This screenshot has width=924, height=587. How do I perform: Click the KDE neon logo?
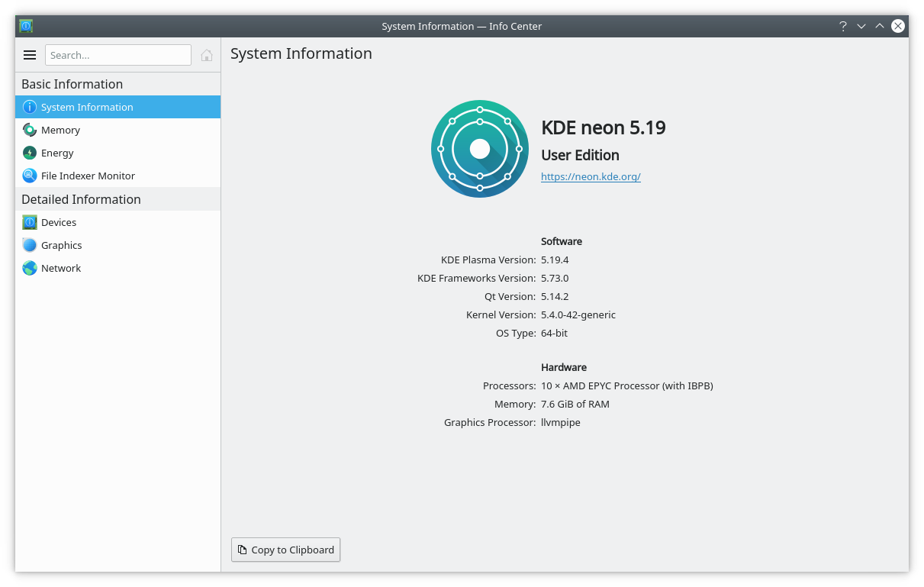click(x=479, y=149)
